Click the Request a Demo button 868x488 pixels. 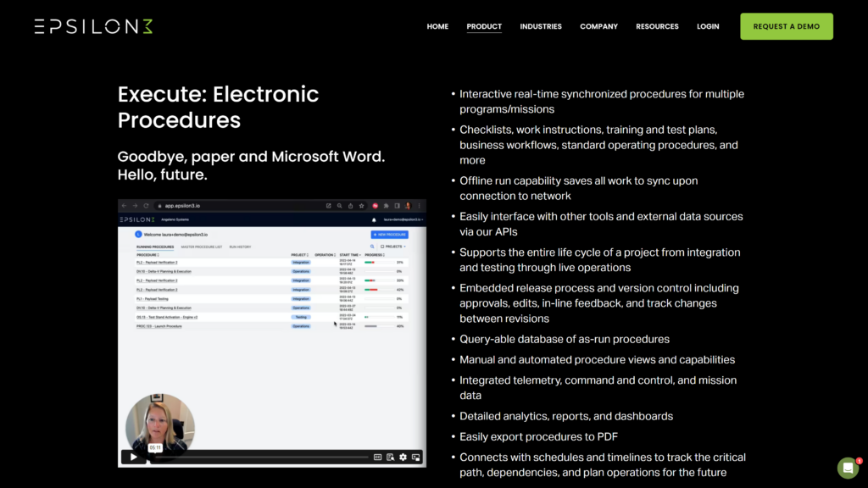coord(786,26)
